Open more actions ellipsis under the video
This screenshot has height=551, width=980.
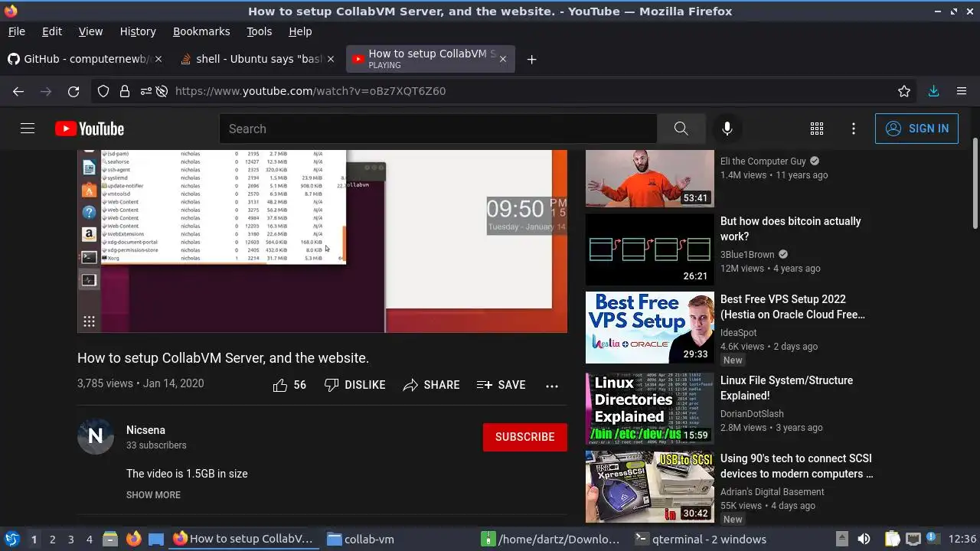point(552,386)
